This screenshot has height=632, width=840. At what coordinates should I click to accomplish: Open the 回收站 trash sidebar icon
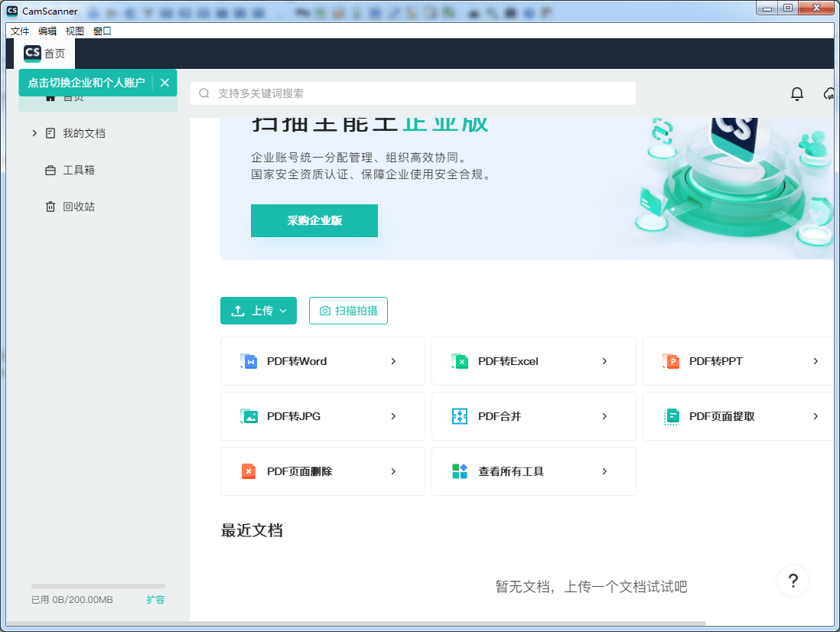point(49,206)
